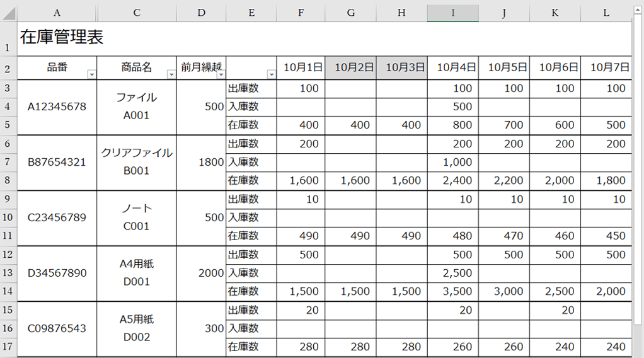Select carry-over value 300
Image resolution: width=644 pixels, height=358 pixels.
[x=201, y=329]
